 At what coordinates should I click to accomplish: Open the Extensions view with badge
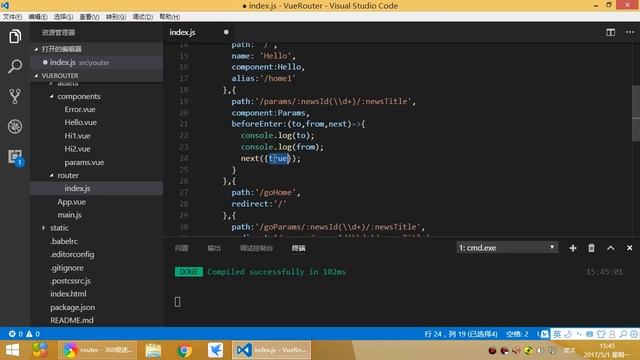click(x=16, y=157)
